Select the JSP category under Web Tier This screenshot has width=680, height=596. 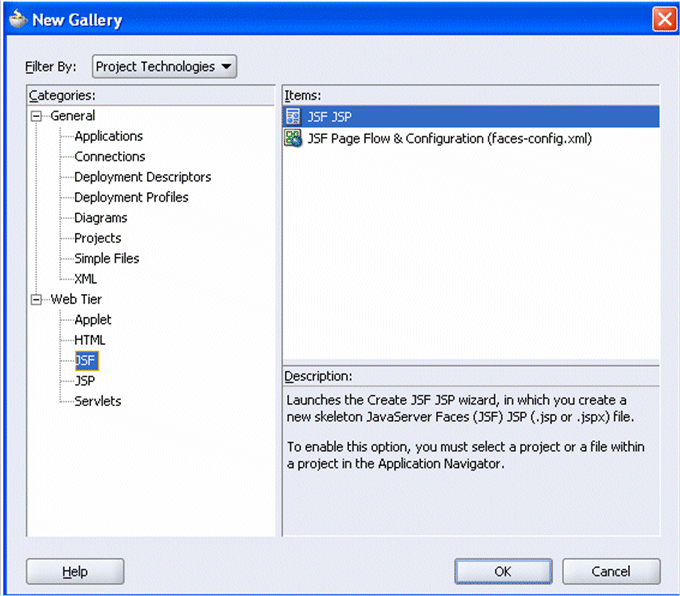(x=85, y=381)
